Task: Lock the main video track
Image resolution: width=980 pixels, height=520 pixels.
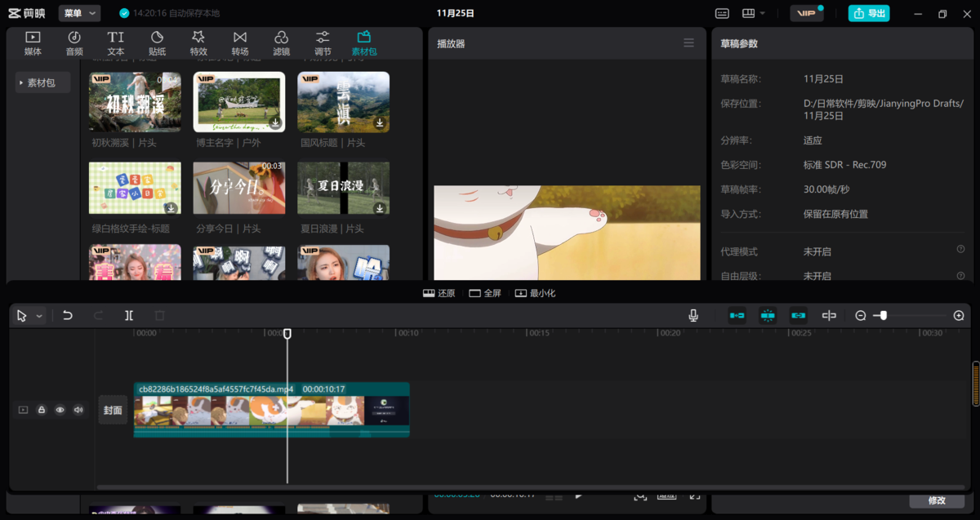Action: click(x=42, y=410)
